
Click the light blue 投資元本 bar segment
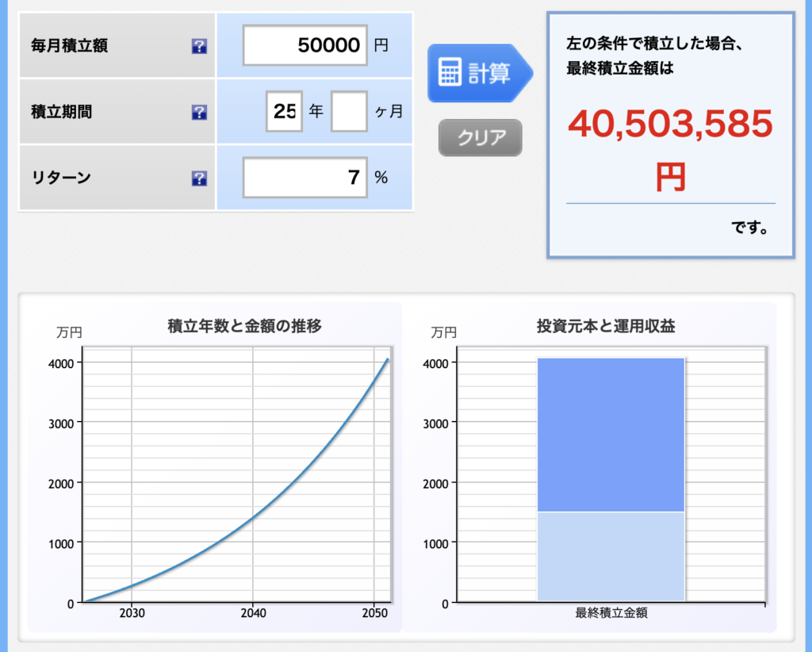(x=611, y=557)
